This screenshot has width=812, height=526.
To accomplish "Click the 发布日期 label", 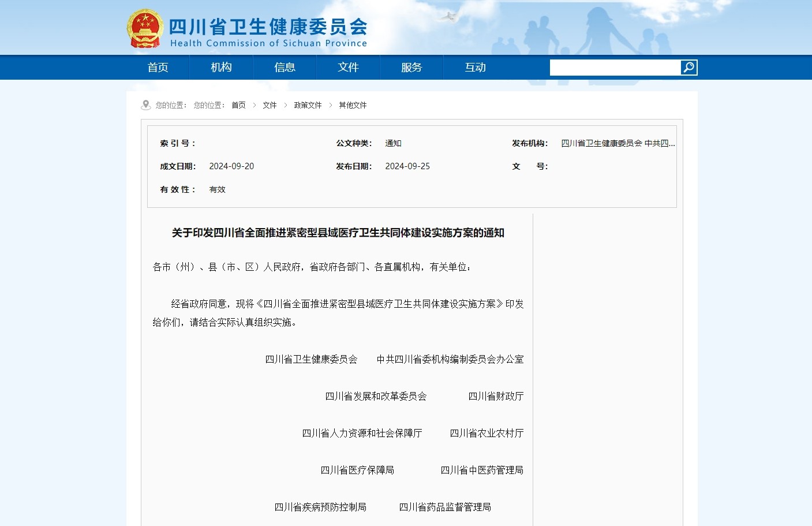I will coord(354,166).
